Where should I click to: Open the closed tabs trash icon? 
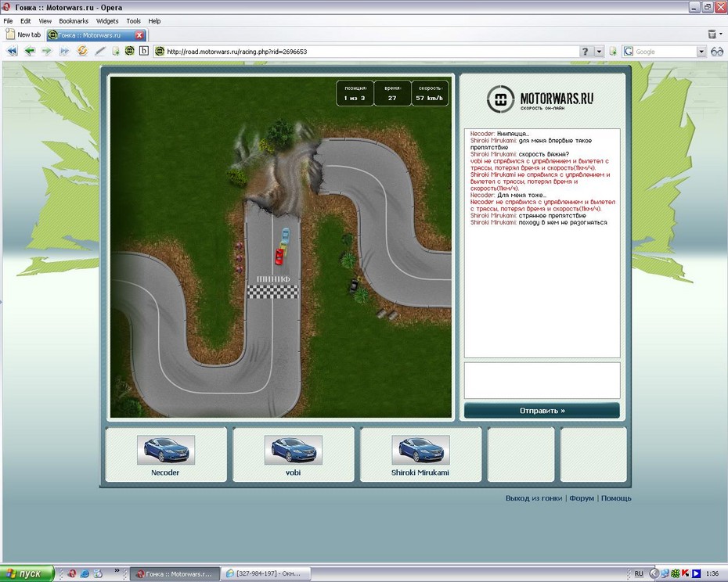tap(712, 34)
